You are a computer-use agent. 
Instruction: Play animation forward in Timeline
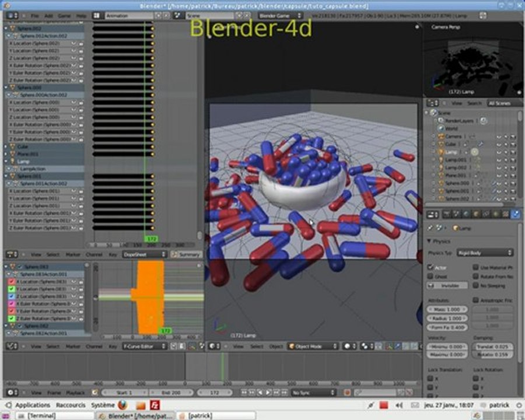click(268, 392)
